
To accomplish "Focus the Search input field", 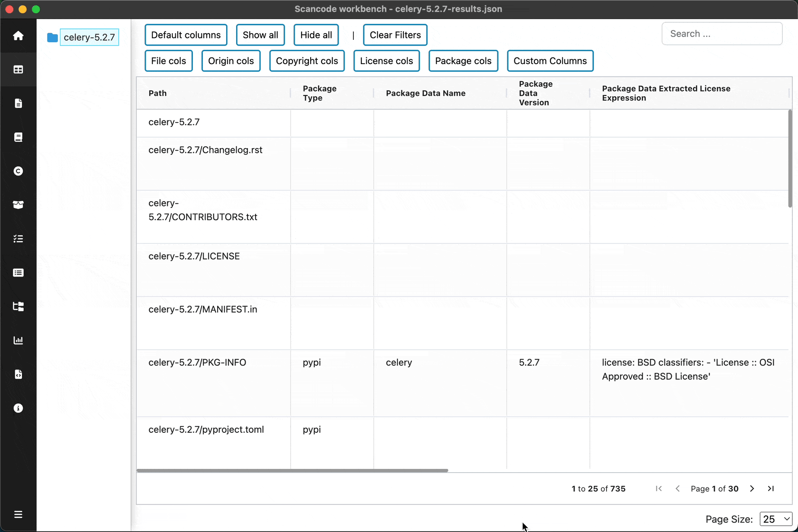I will coord(722,34).
